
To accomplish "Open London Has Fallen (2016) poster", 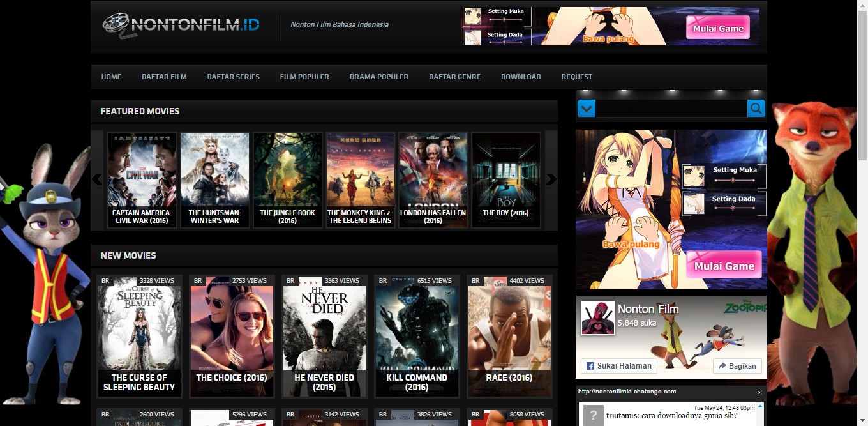I will [x=433, y=180].
